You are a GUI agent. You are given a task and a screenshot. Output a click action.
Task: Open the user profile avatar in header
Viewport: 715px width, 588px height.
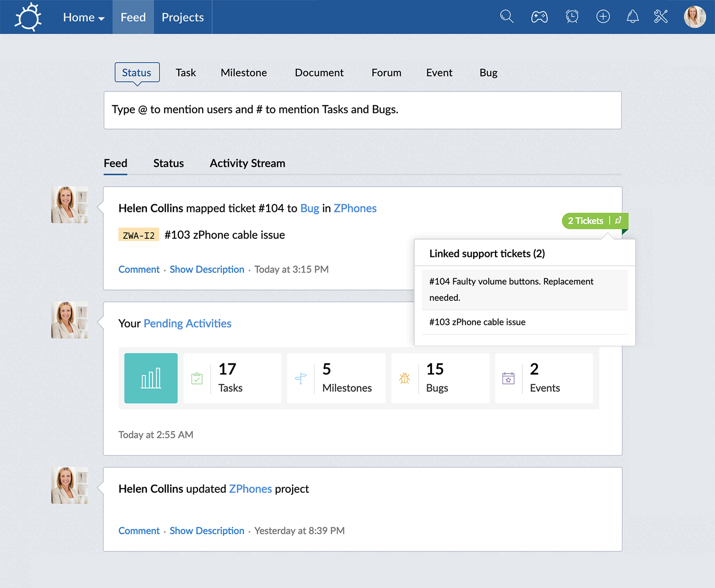(695, 17)
